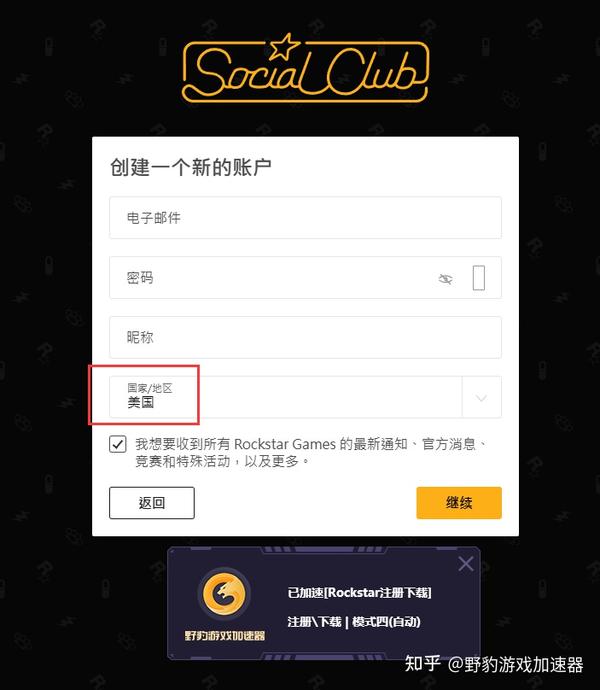This screenshot has height=690, width=600.
Task: Click the 已加速[Rockstar注册下载] status text
Action: point(359,593)
